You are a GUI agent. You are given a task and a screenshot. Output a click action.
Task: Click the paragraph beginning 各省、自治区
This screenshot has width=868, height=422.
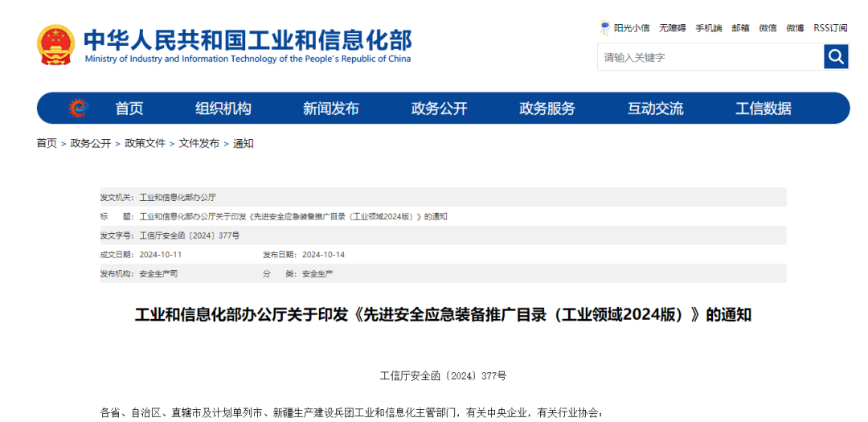[350, 412]
